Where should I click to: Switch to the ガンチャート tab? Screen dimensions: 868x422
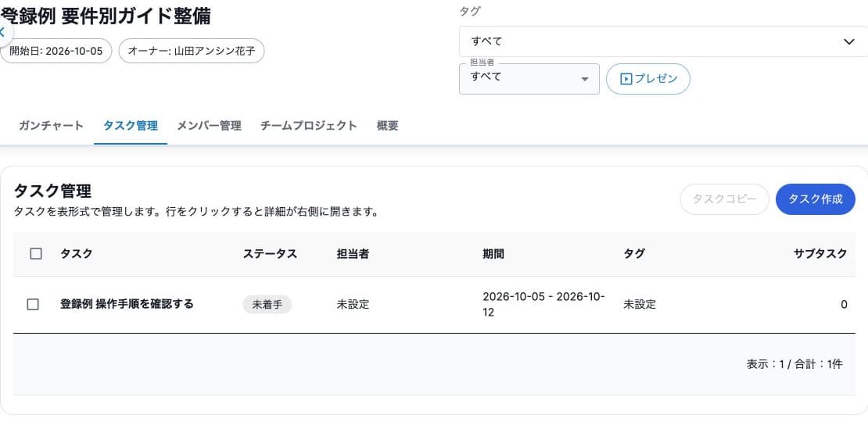click(x=51, y=126)
